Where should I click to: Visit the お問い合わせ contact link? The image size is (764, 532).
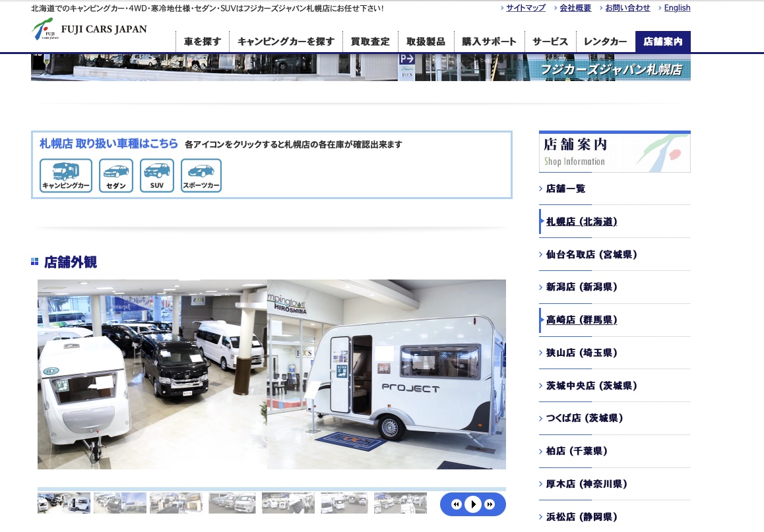[627, 8]
